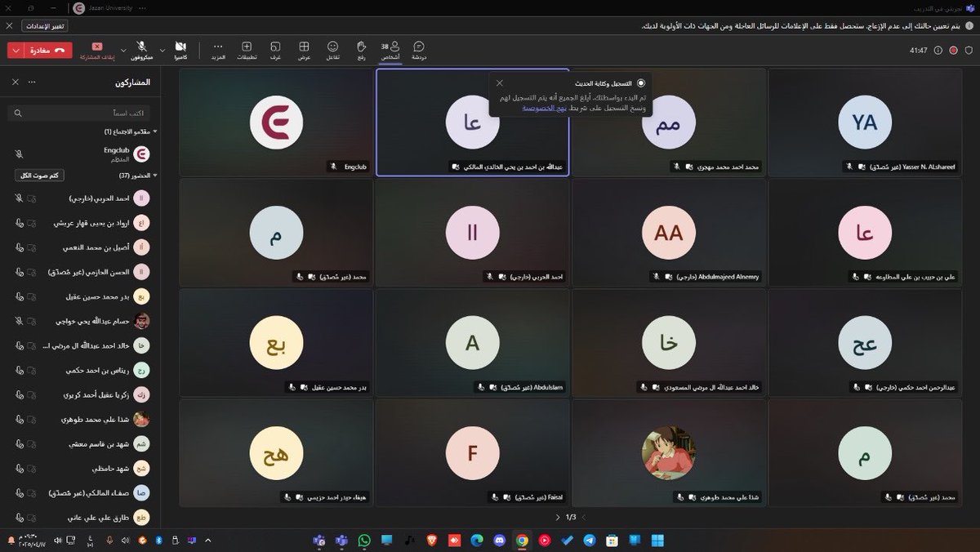Viewport: 980px width, 552px height.
Task: Click the Windows Start button on the taskbar
Action: 657,541
